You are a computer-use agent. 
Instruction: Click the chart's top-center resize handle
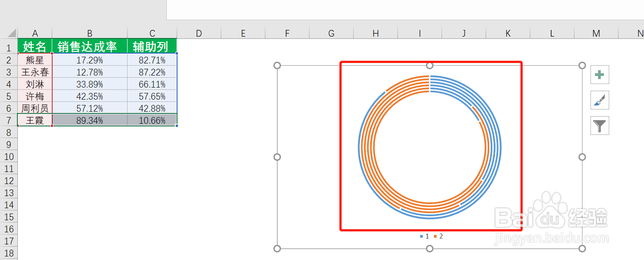(x=429, y=66)
